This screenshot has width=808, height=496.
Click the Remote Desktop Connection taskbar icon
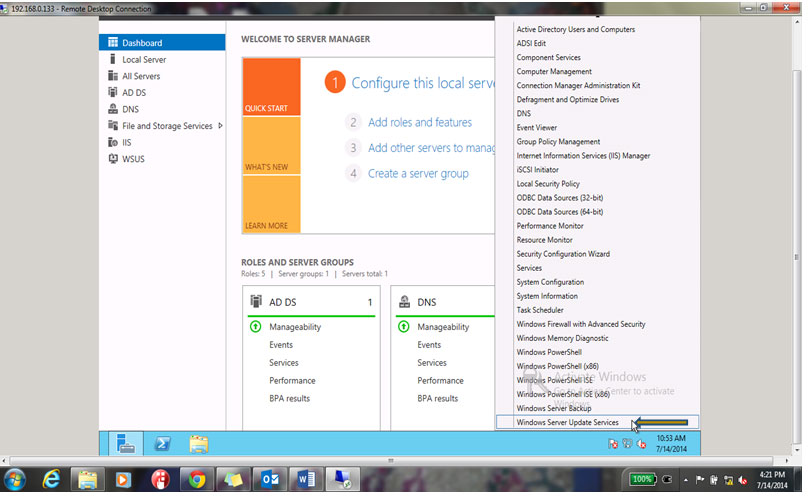[x=343, y=480]
